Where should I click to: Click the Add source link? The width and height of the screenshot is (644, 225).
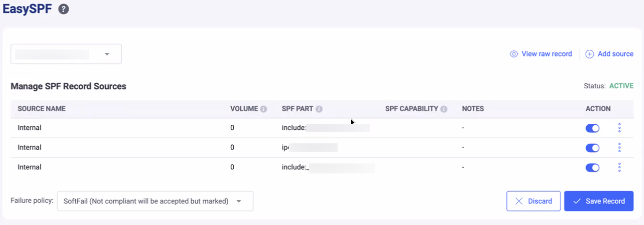click(610, 54)
